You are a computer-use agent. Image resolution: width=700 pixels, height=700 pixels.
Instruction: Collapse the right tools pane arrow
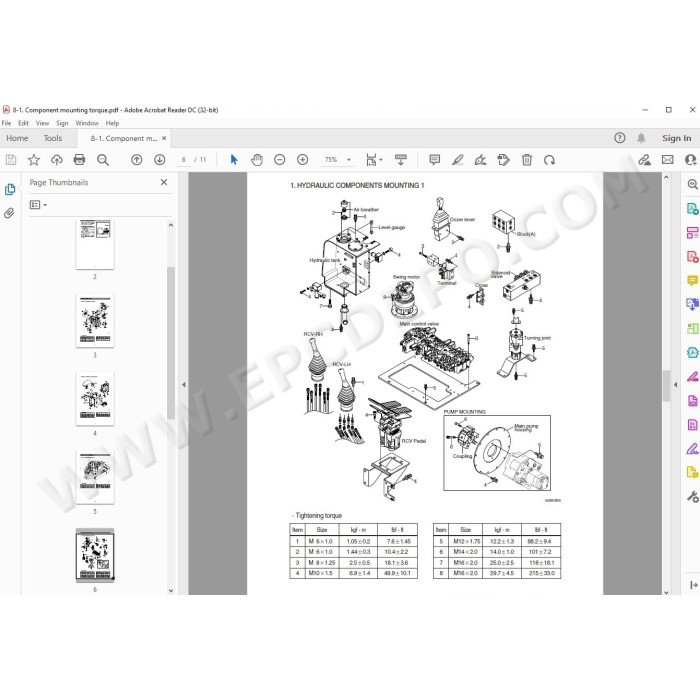pos(675,384)
